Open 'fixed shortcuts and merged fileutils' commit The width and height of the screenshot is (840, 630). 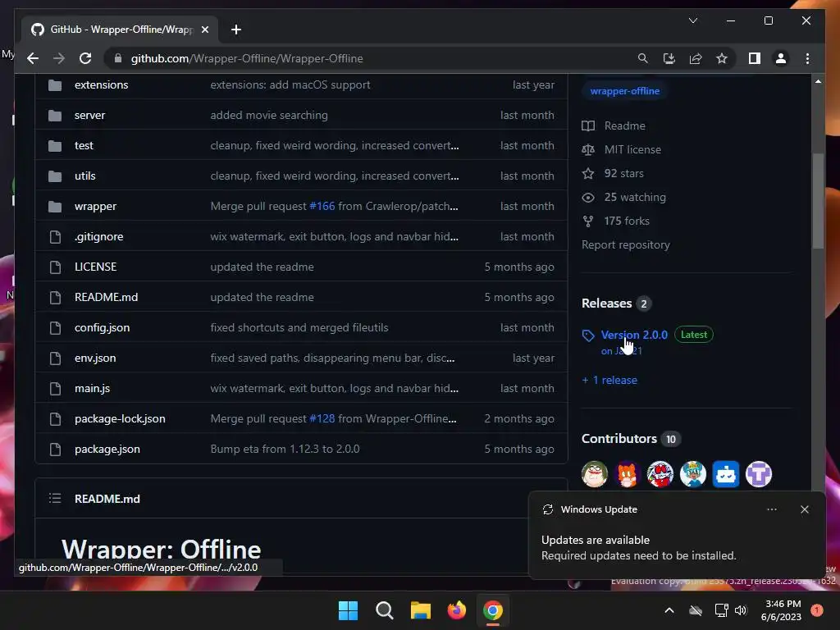pos(299,327)
